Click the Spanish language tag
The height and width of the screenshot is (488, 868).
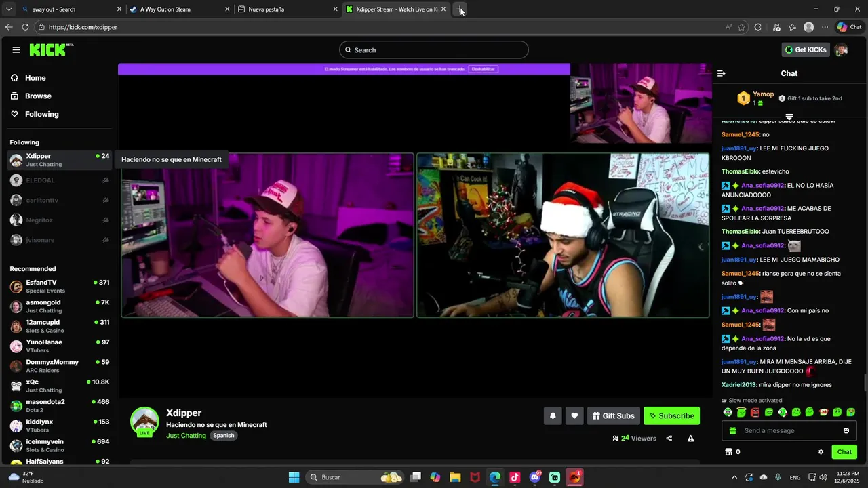click(x=224, y=435)
